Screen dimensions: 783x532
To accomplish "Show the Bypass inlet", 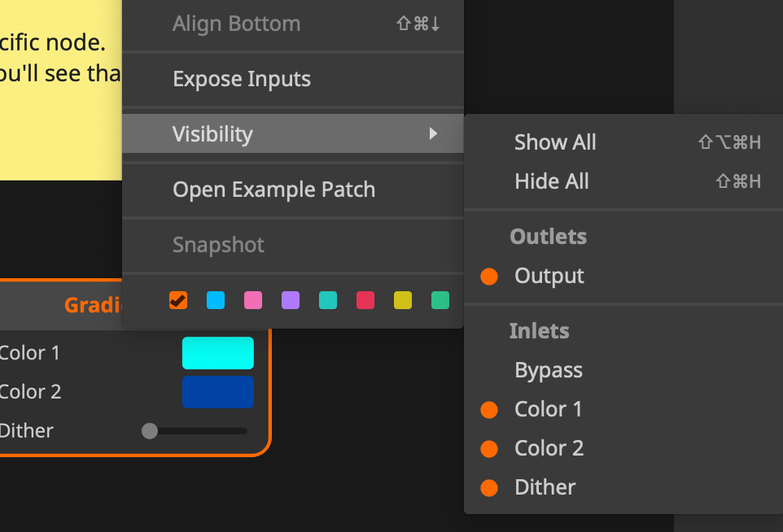I will pyautogui.click(x=549, y=370).
